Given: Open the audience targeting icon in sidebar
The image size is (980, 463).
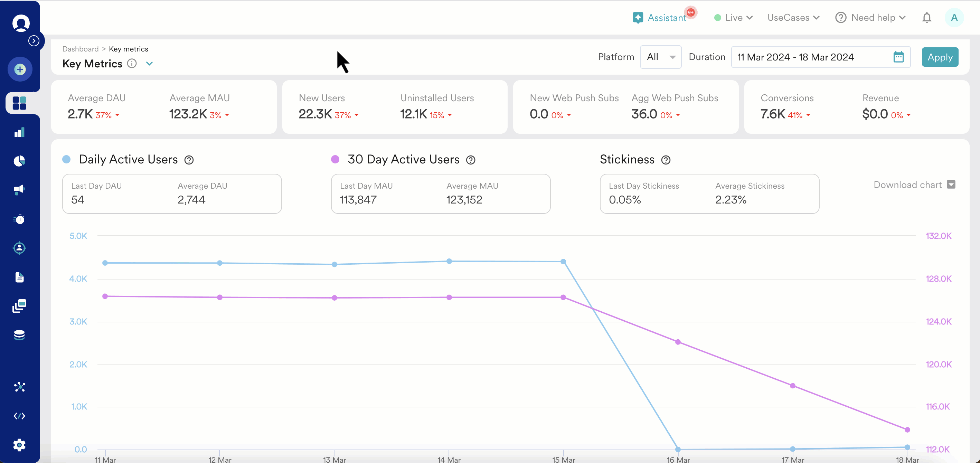Looking at the screenshot, I should click(x=19, y=248).
